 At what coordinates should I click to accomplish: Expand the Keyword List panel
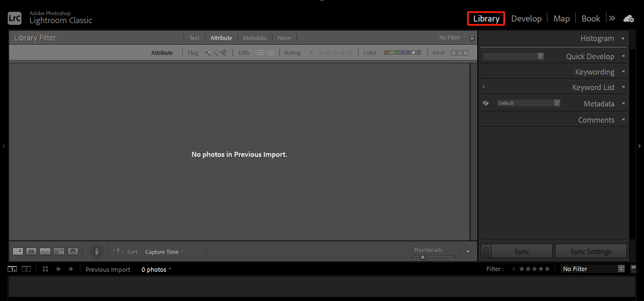point(623,87)
